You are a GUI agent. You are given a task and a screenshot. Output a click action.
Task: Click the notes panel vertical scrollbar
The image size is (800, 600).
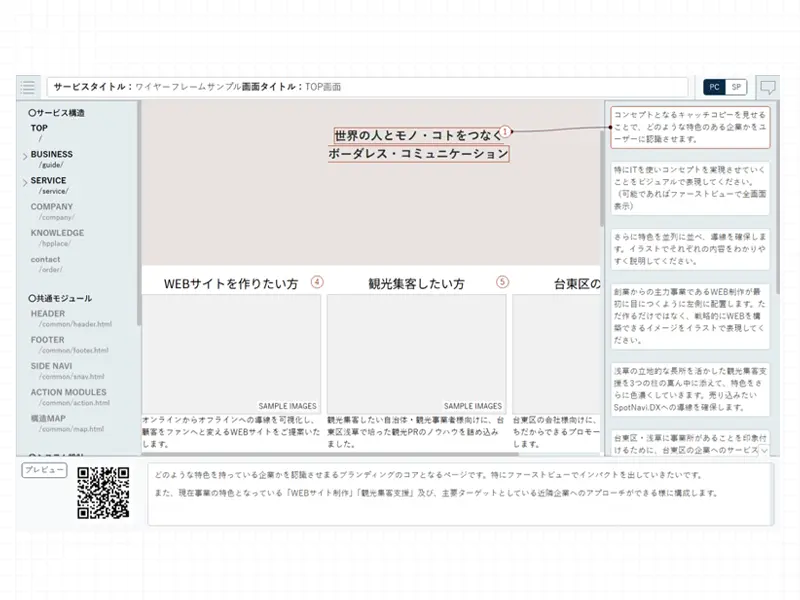(777, 199)
